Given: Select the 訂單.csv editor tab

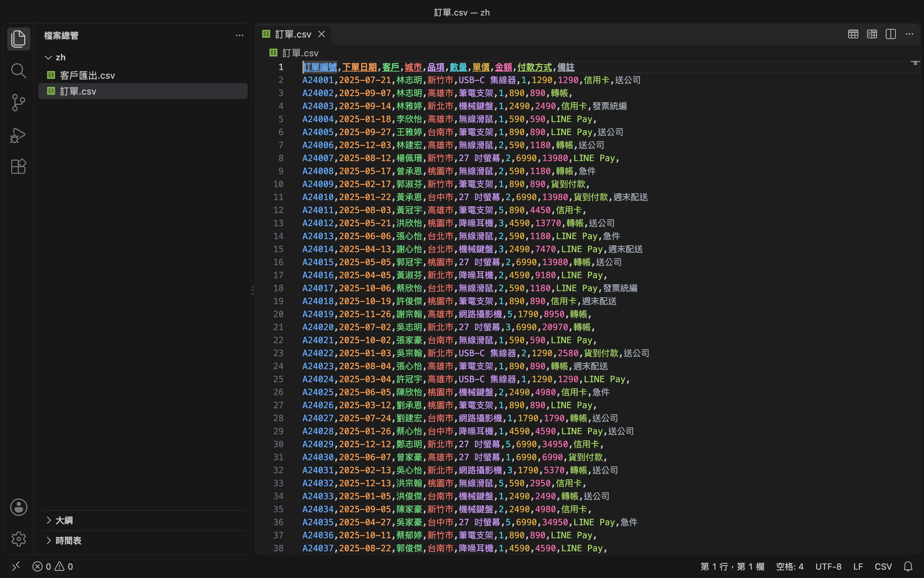Looking at the screenshot, I should tap(293, 34).
